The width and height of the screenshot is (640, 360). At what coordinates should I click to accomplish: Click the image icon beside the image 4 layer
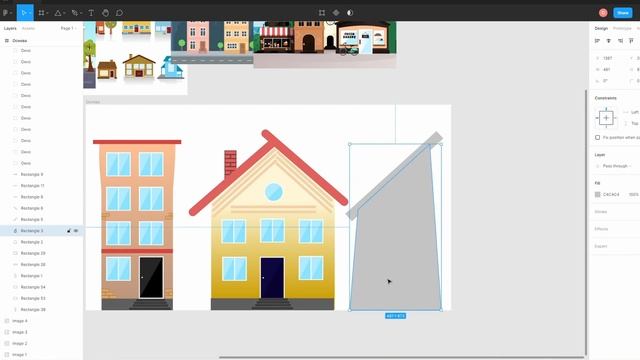click(x=7, y=321)
